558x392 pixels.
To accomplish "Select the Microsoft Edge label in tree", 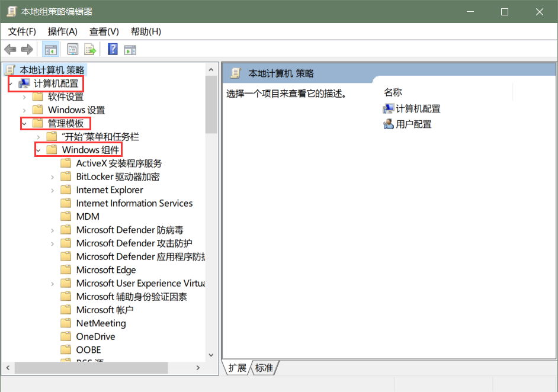I will tap(106, 270).
